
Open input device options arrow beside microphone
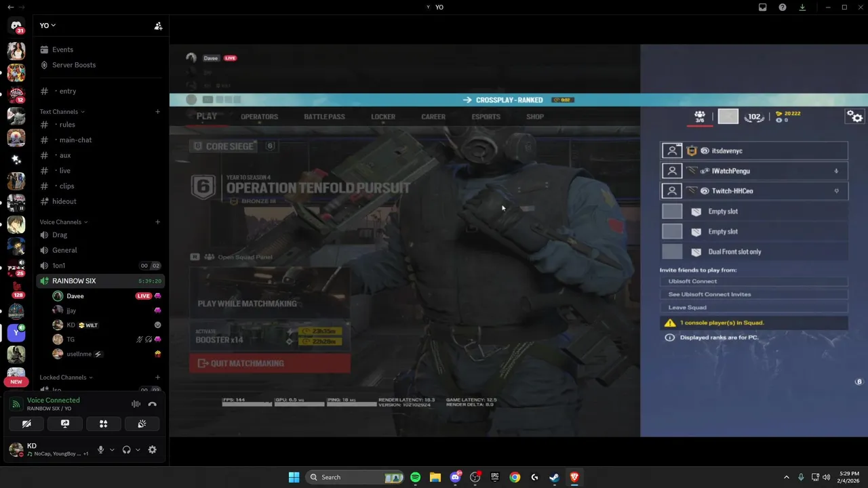tap(112, 449)
